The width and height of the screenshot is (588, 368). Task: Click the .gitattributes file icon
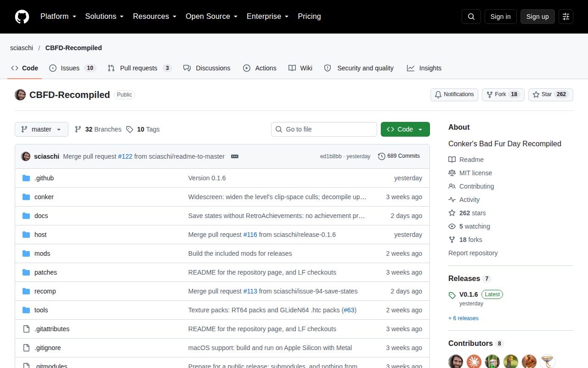pyautogui.click(x=26, y=329)
